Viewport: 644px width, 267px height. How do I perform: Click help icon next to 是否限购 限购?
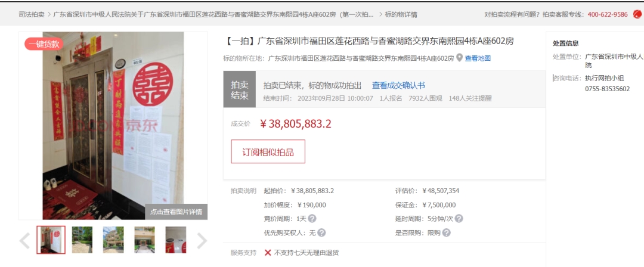pyautogui.click(x=446, y=232)
